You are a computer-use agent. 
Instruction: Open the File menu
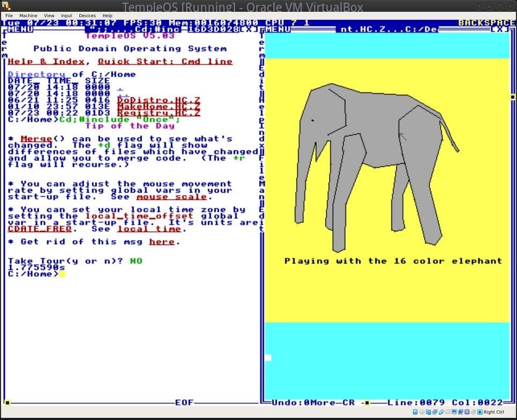9,16
